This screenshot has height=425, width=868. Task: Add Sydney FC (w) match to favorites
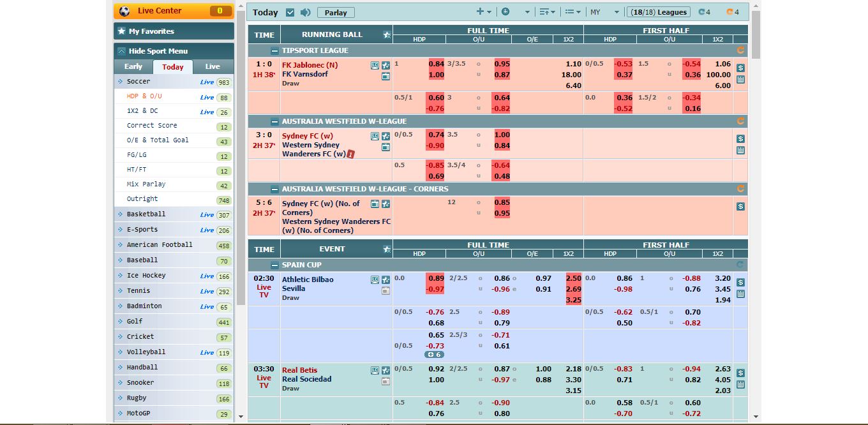385,136
